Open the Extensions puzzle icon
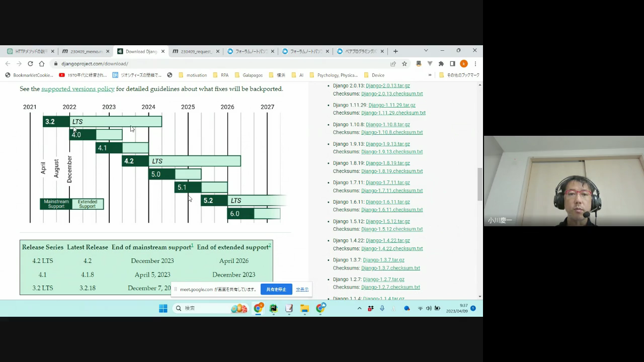 tap(441, 64)
